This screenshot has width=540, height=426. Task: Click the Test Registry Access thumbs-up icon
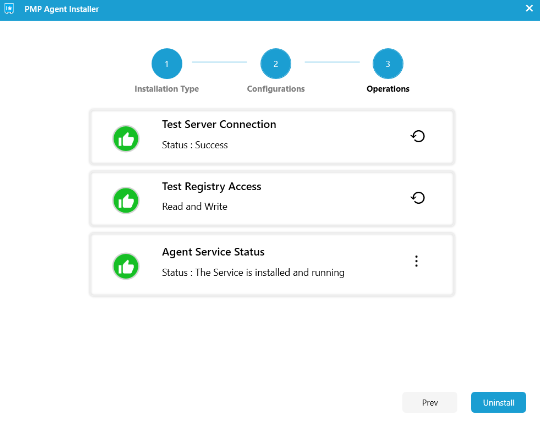pos(126,200)
